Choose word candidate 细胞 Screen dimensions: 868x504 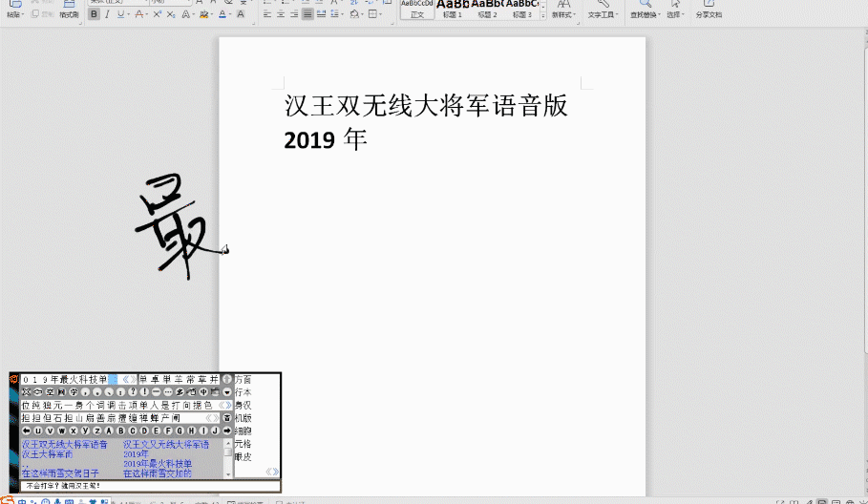coord(243,430)
